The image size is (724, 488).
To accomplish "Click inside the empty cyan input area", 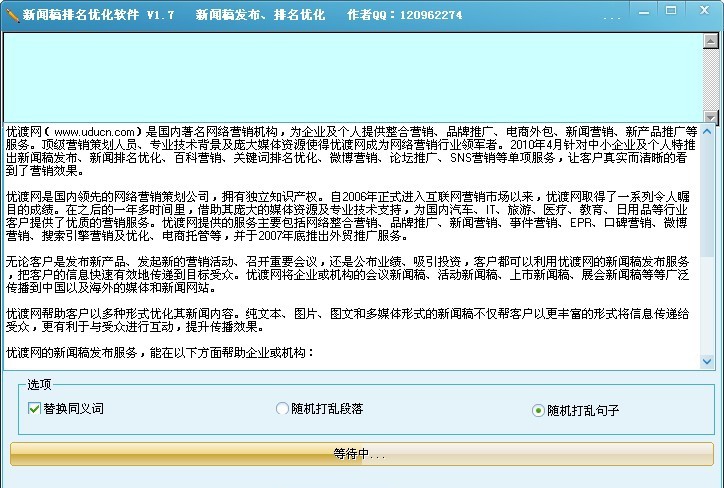I will 353,78.
